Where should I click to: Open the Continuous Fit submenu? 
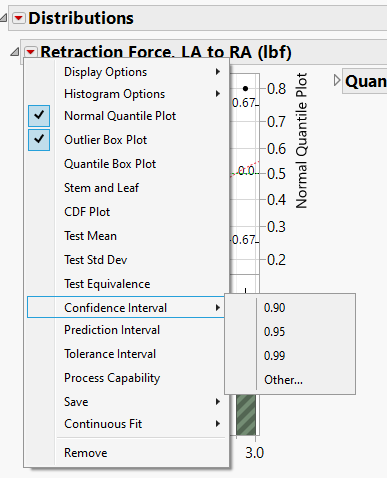pos(128,424)
